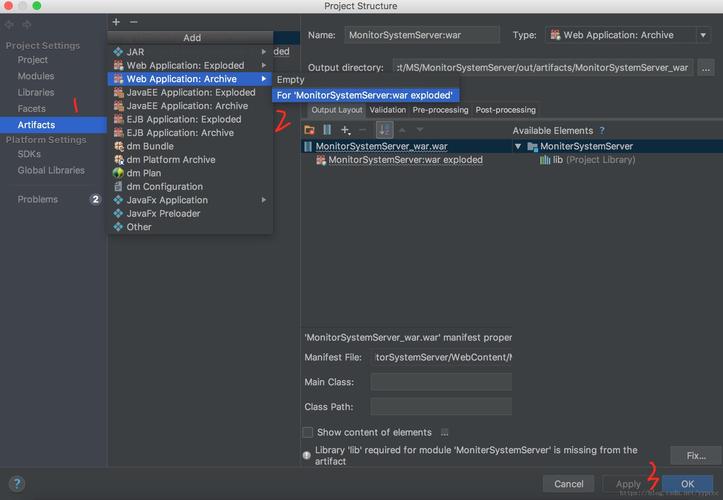Open Facets in the sidebar
This screenshot has height=500, width=723.
pos(31,109)
